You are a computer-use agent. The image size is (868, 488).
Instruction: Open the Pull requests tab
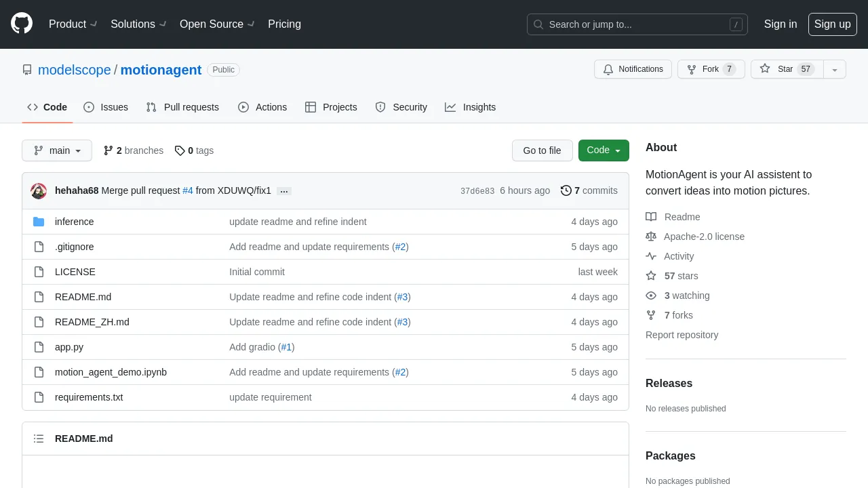click(x=182, y=107)
